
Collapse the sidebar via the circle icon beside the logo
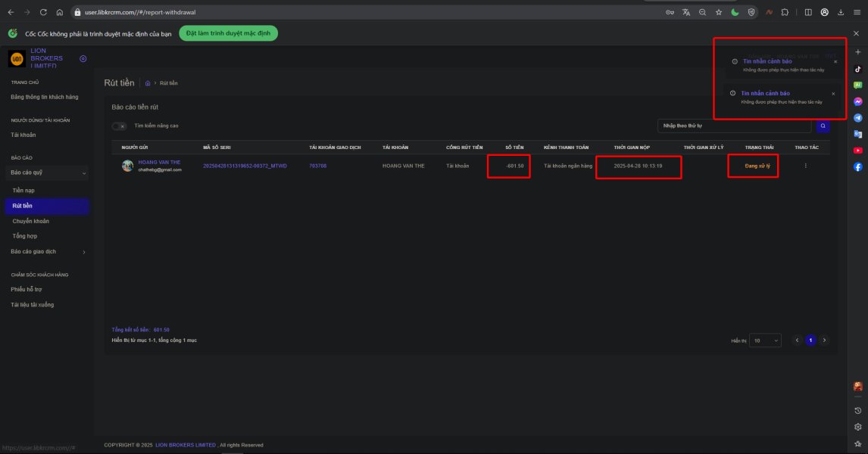tap(83, 58)
